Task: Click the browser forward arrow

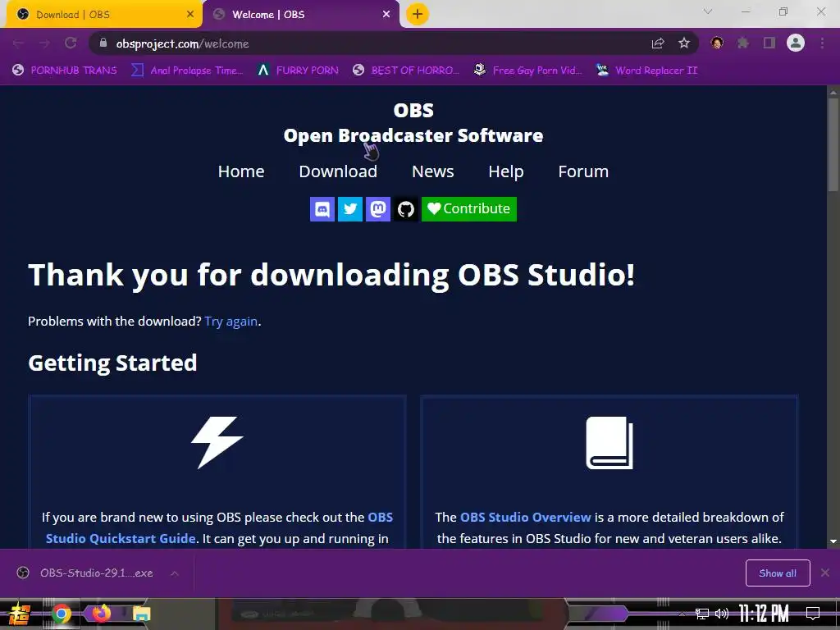Action: pos(44,43)
